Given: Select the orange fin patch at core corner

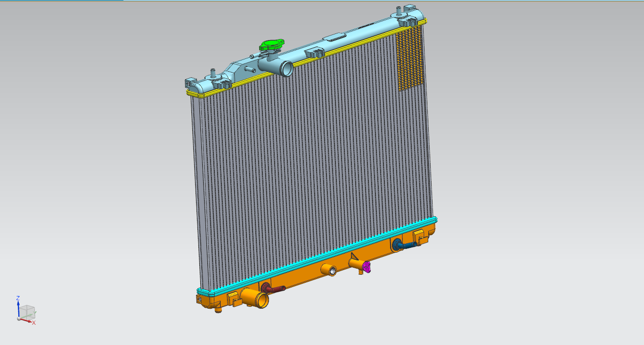Looking at the screenshot, I should 411,57.
